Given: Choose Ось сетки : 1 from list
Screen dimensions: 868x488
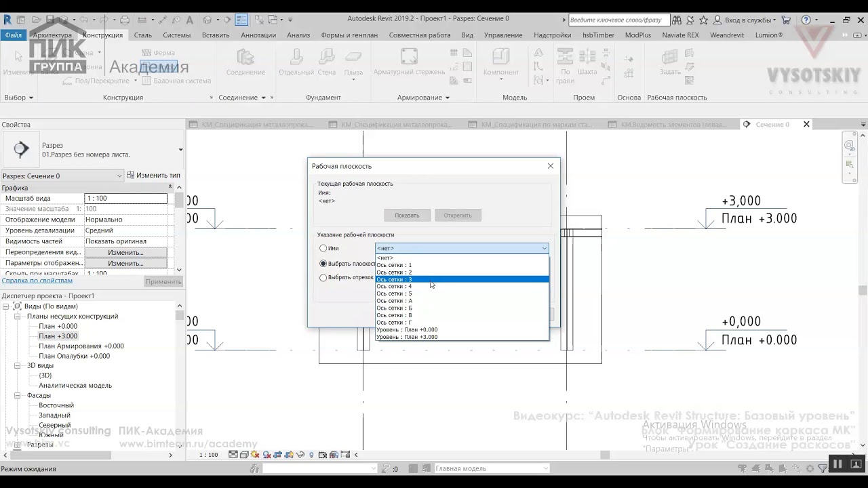Looking at the screenshot, I should 462,265.
